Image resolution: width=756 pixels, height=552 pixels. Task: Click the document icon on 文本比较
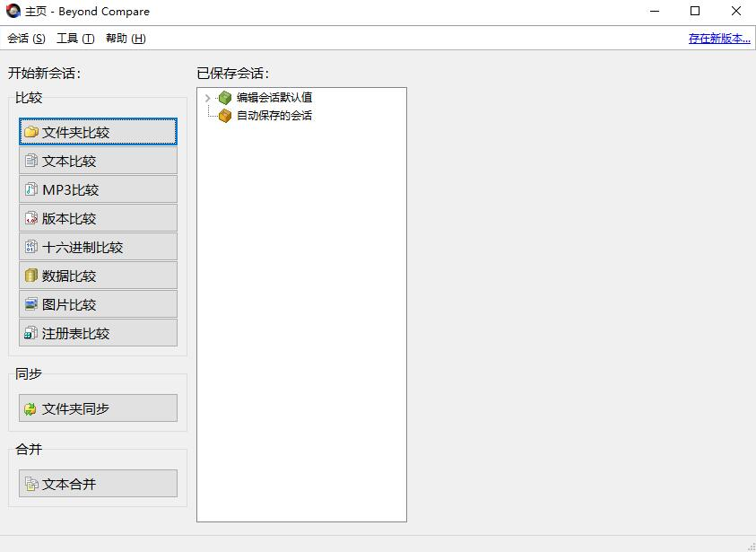30,161
